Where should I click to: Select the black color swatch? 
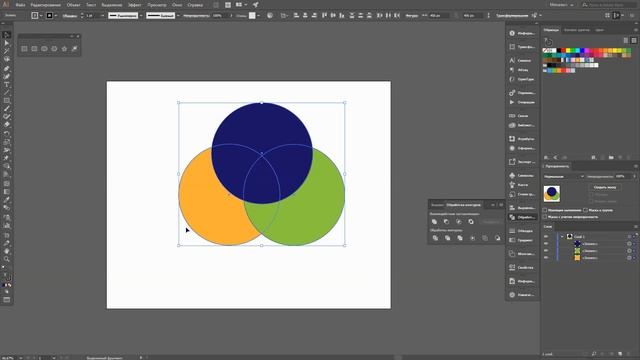[559, 51]
